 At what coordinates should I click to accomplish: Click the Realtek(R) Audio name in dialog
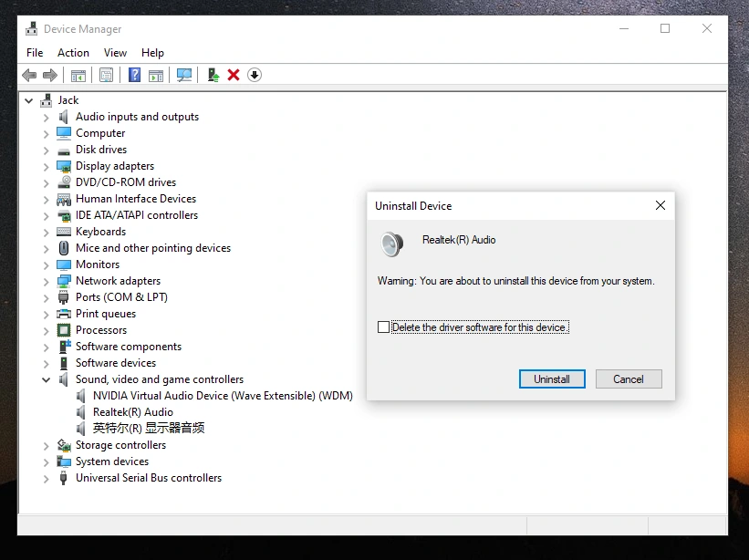(x=459, y=240)
